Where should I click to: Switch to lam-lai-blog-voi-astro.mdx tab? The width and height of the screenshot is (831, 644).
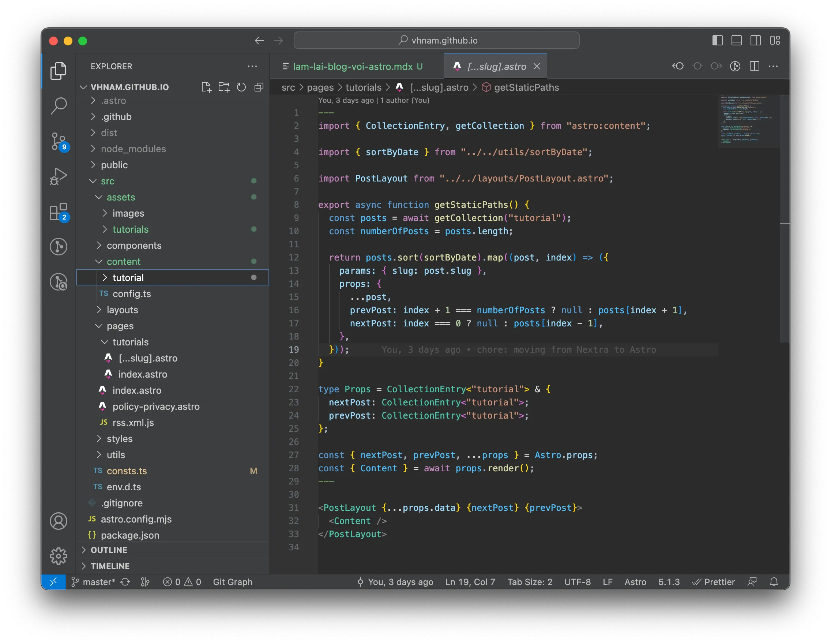point(352,67)
